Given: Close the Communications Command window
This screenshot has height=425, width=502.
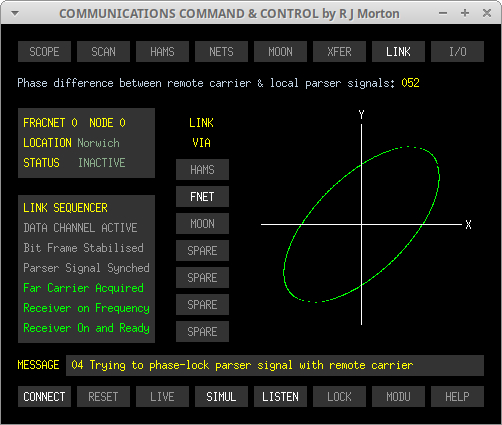Looking at the screenshot, I should (487, 13).
